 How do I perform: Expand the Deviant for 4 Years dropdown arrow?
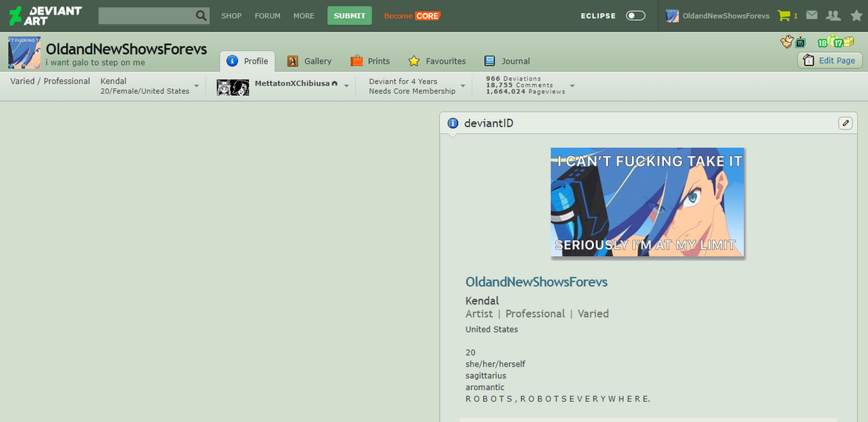[x=463, y=86]
